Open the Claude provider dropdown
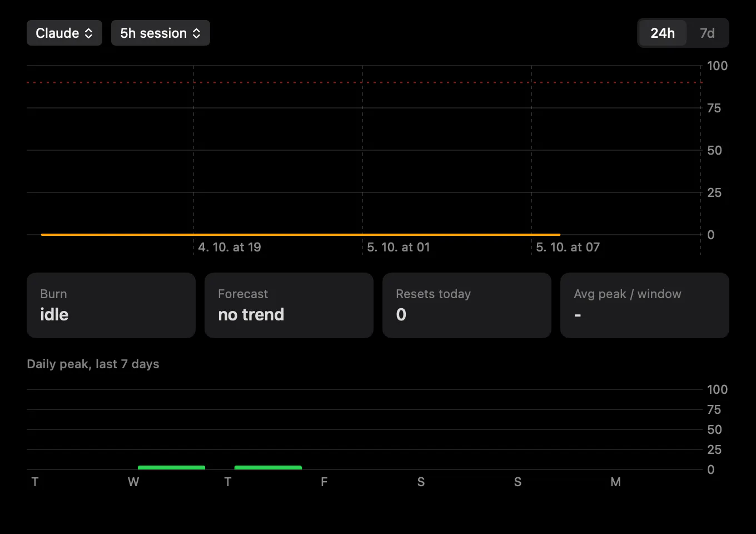Viewport: 756px width, 534px height. [64, 33]
